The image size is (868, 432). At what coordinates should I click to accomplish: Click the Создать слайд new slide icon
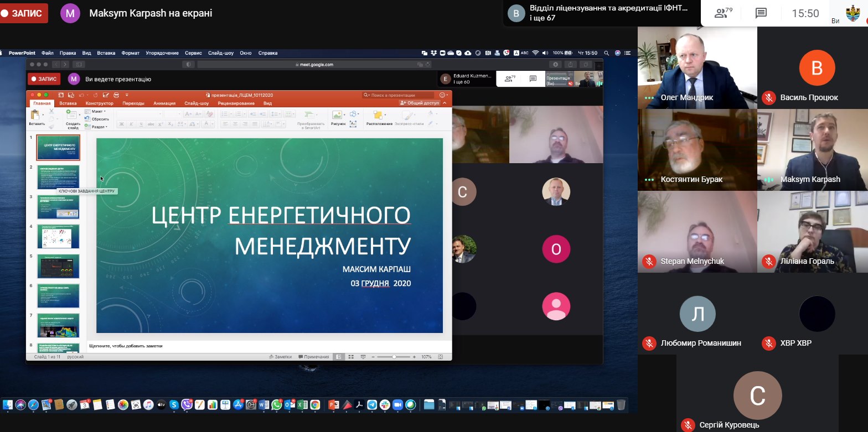tap(73, 115)
